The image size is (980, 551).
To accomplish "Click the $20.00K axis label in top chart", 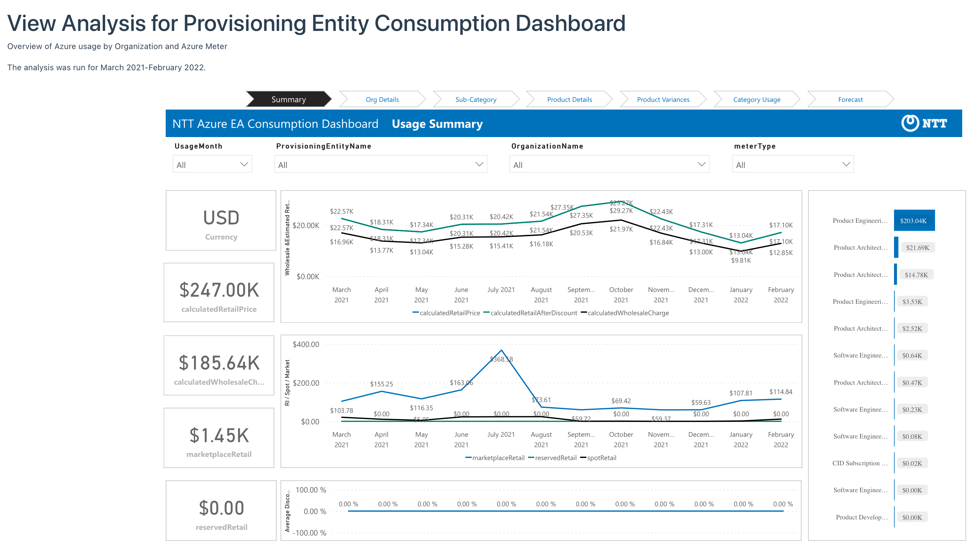I will click(306, 226).
